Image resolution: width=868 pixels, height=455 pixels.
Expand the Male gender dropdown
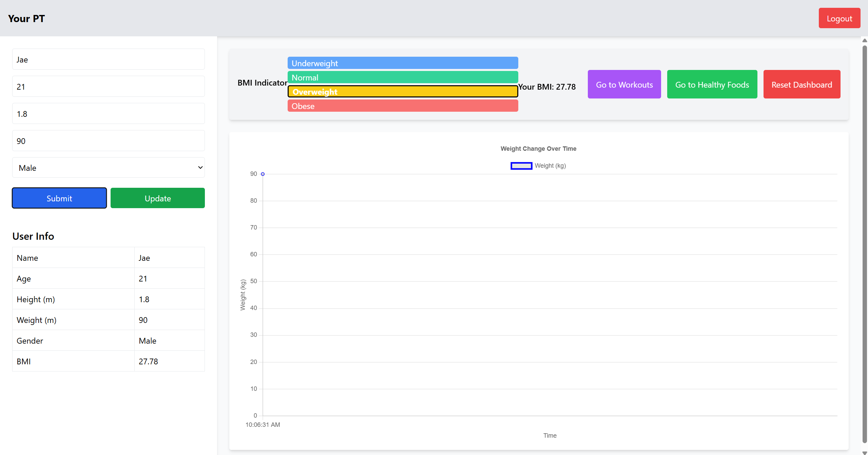(x=108, y=167)
